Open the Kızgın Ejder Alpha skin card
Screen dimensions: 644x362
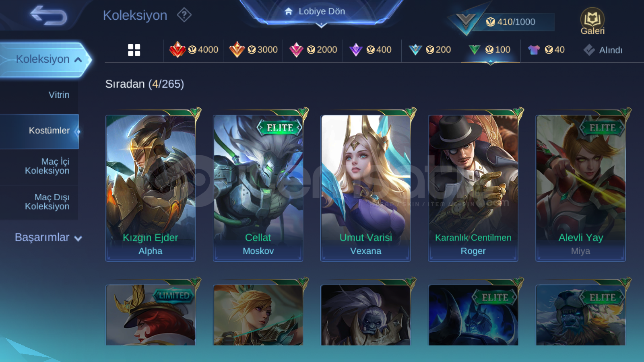pos(151,187)
